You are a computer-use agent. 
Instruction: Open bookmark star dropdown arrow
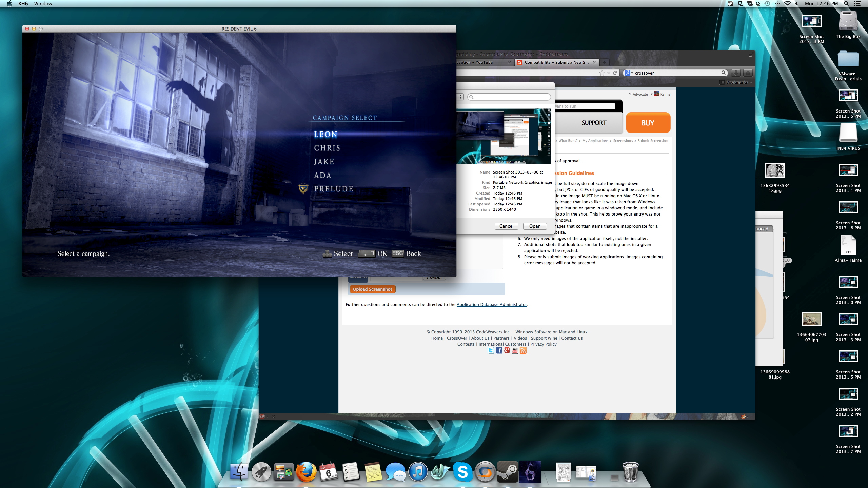tap(609, 73)
